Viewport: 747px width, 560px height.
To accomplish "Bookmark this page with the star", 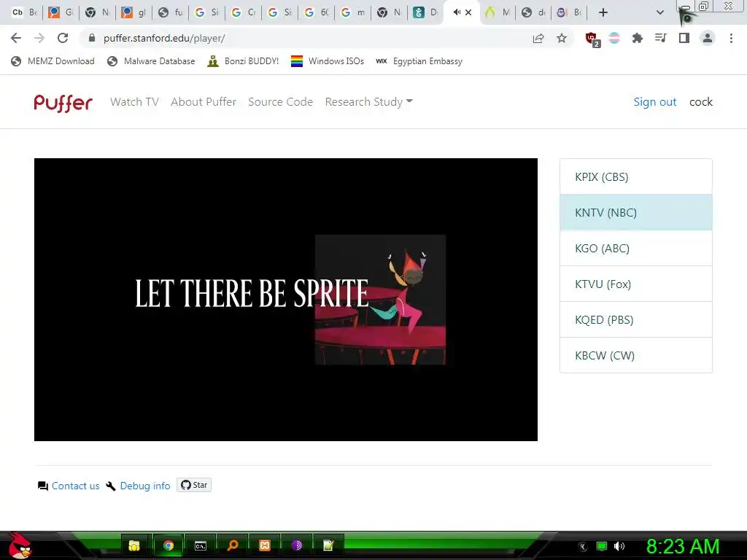I will point(562,38).
